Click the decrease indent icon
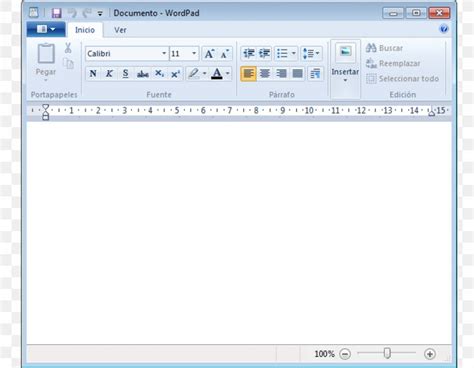The height and width of the screenshot is (368, 474). pyautogui.click(x=249, y=53)
